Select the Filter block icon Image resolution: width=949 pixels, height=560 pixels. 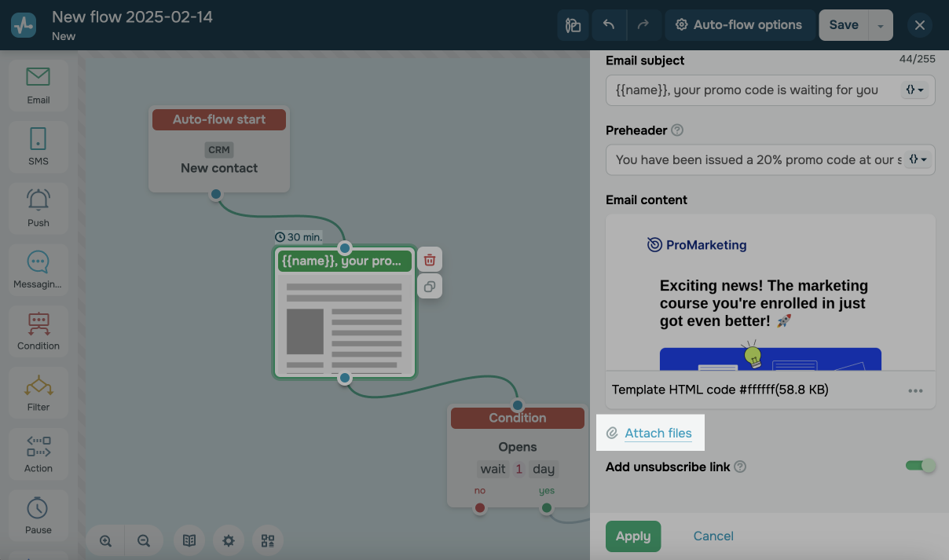coord(38,392)
